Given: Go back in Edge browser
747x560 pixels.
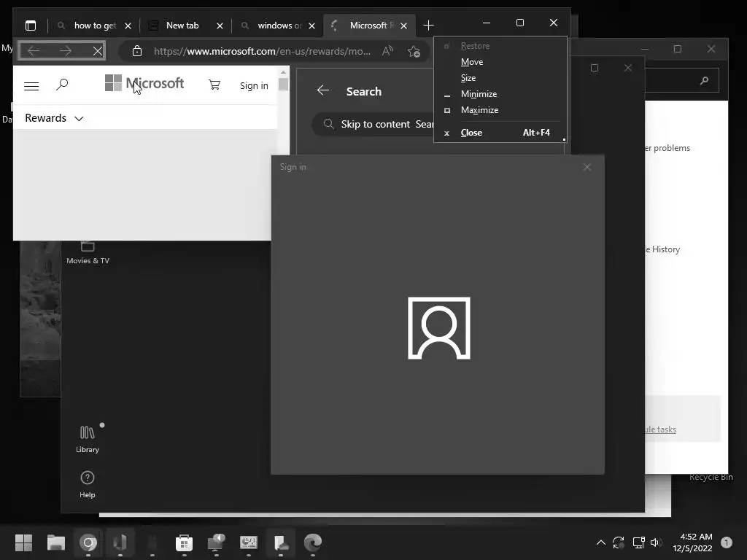Looking at the screenshot, I should [x=34, y=50].
